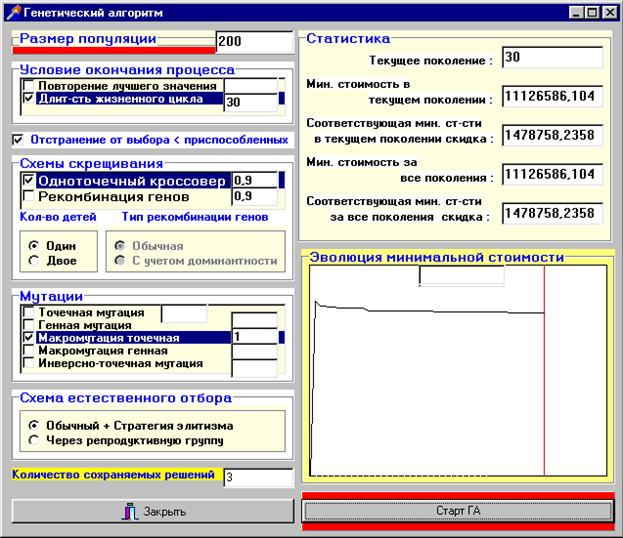Click Количество сохраняемых решений input field
Viewport: 623px width, 538px height.
[x=257, y=478]
